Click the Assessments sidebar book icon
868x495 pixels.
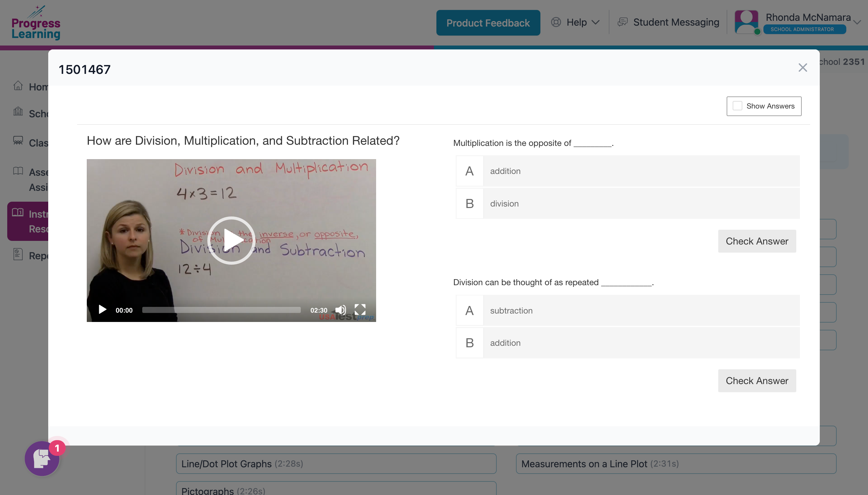[18, 171]
